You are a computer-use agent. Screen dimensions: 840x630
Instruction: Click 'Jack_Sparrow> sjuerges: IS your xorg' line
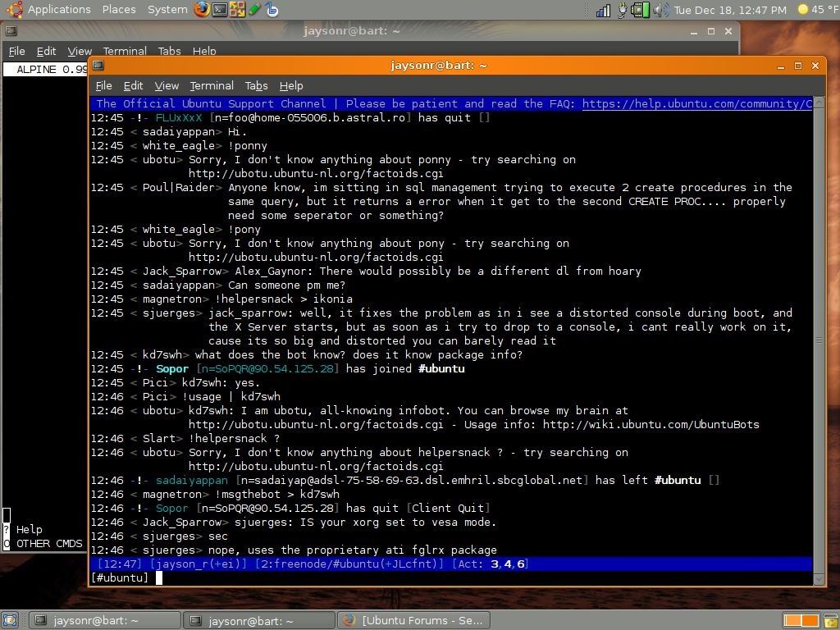(293, 522)
